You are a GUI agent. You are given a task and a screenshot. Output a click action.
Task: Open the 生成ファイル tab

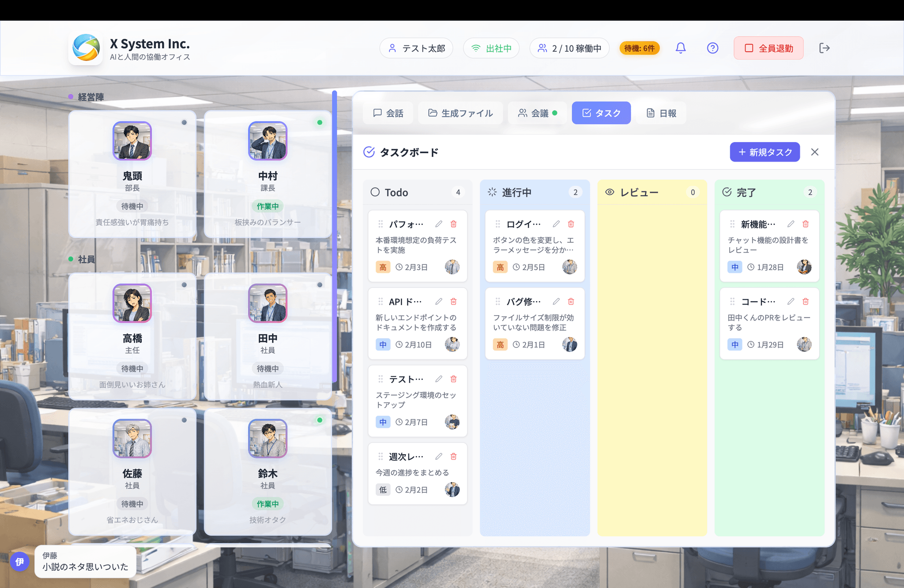(x=460, y=113)
